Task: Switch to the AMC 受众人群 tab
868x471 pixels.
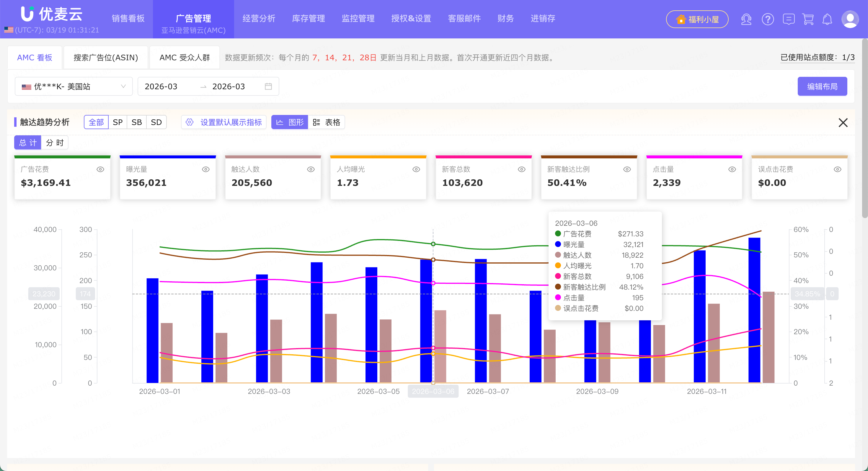Action: pos(184,58)
